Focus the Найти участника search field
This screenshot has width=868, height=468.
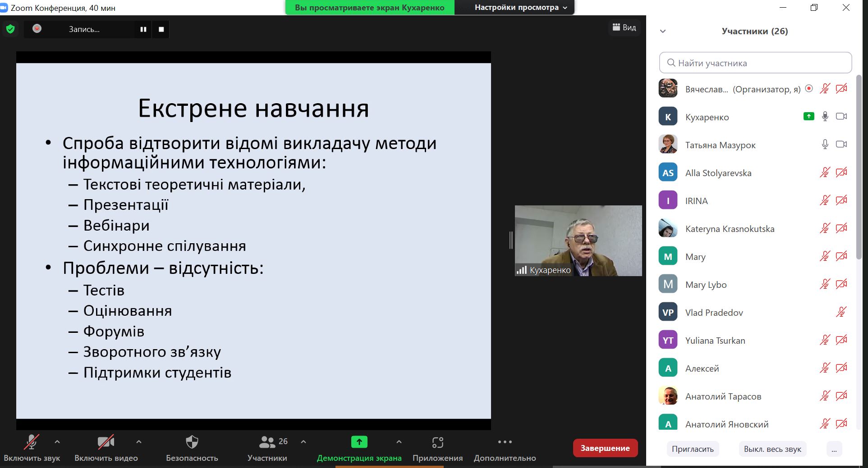click(755, 63)
